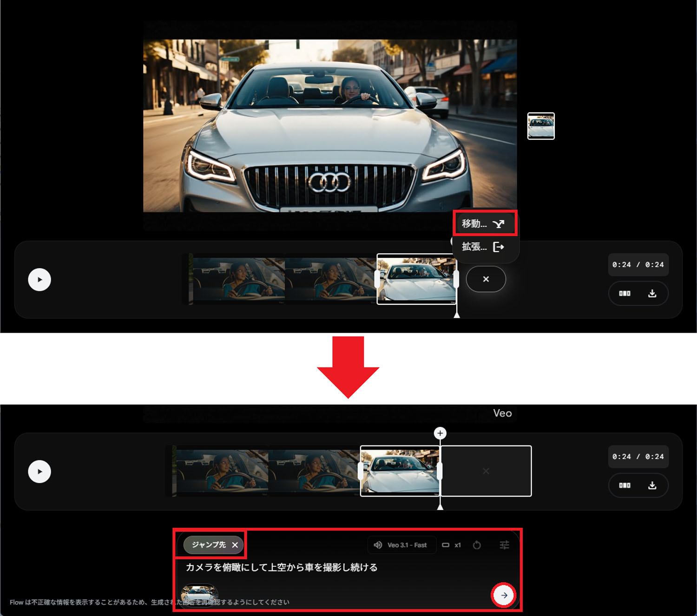Open the aspect ratio selector

pos(447,545)
